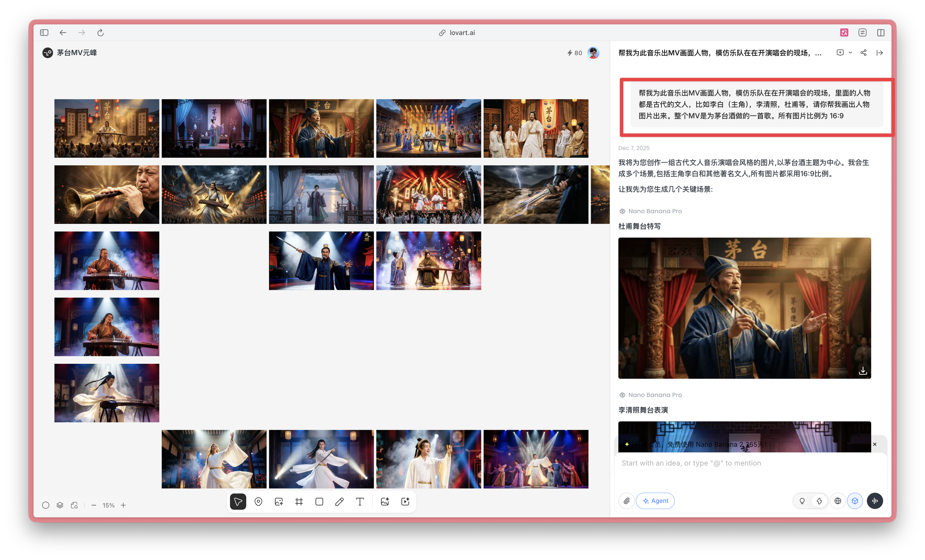The image size is (925, 560).
Task: Switch to the lightning fast mode
Action: [819, 501]
